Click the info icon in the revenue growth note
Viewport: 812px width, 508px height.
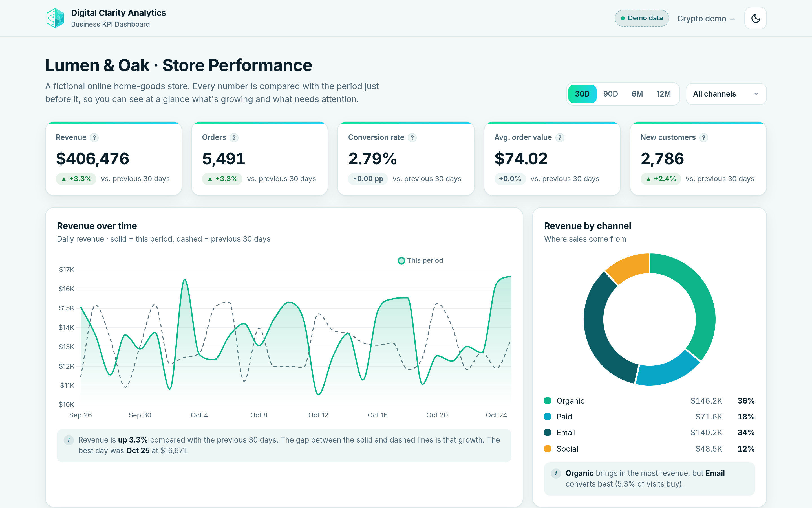[69, 440]
